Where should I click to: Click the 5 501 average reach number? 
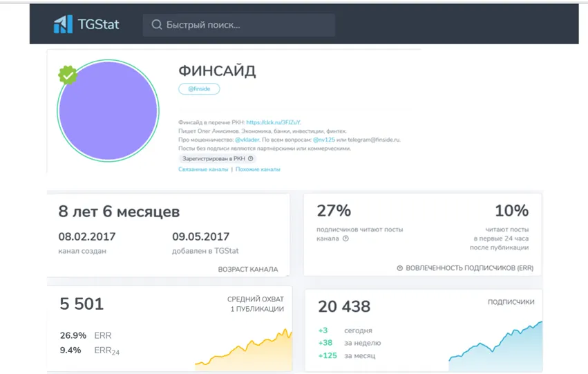tap(82, 304)
